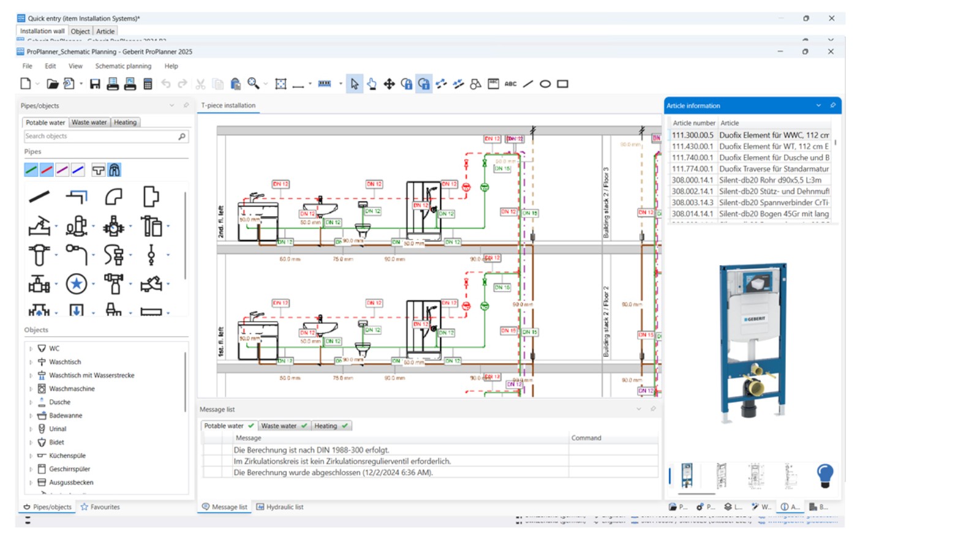Pin the Article information panel
Viewport: 980px width, 551px height.
coord(832,105)
